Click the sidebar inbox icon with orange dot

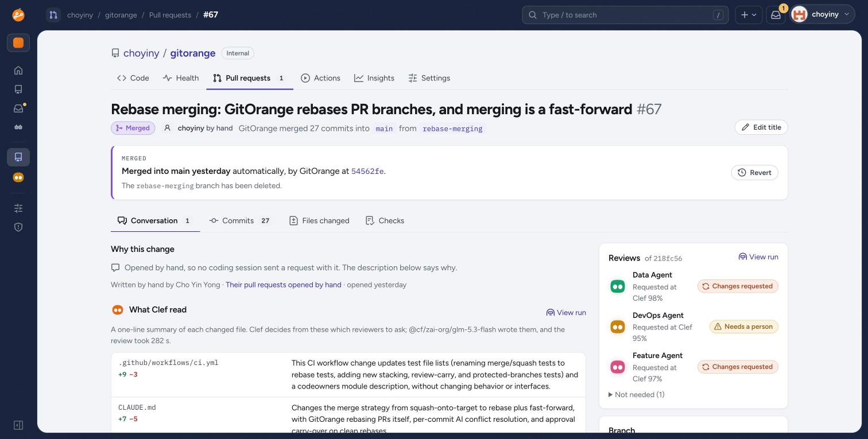pyautogui.click(x=18, y=108)
